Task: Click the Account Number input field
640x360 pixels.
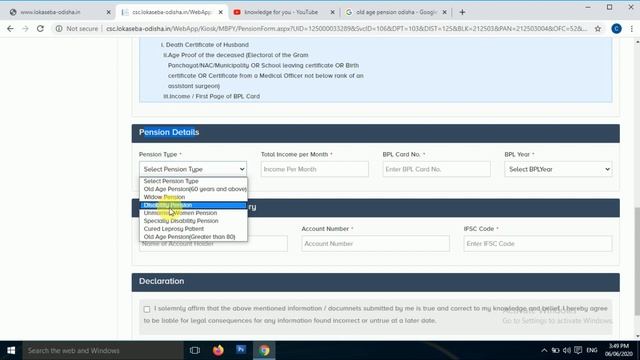Action: (375, 244)
